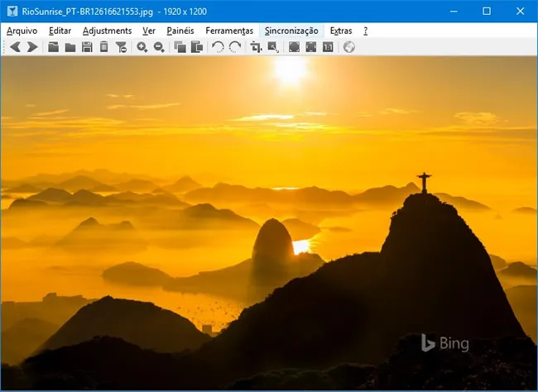Viewport: 538px width, 392px height.
Task: Open the Sincronização menu
Action: pyautogui.click(x=291, y=31)
